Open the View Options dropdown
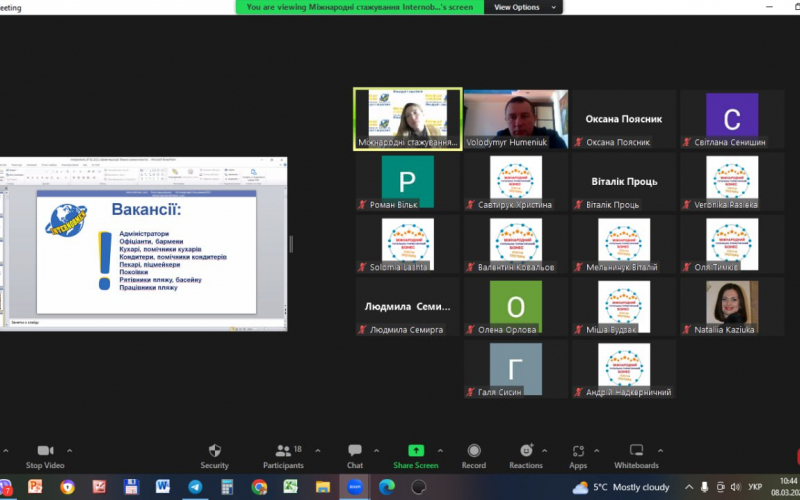 pyautogui.click(x=523, y=7)
